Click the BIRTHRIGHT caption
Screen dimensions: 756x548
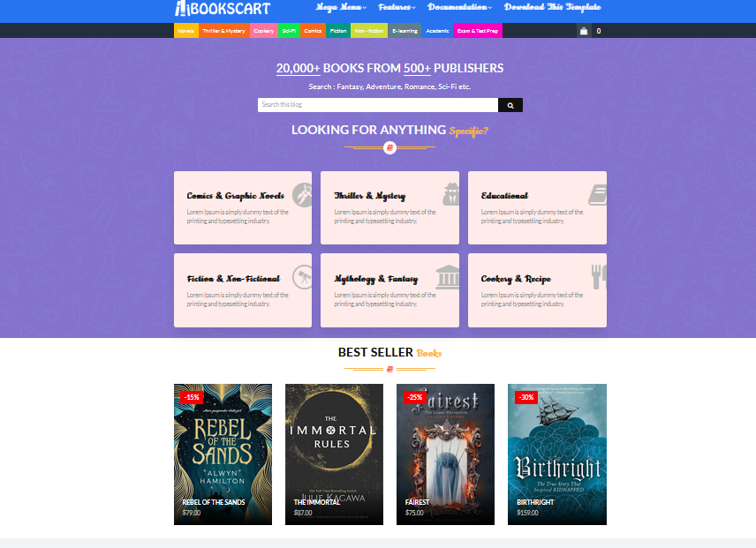click(x=535, y=502)
